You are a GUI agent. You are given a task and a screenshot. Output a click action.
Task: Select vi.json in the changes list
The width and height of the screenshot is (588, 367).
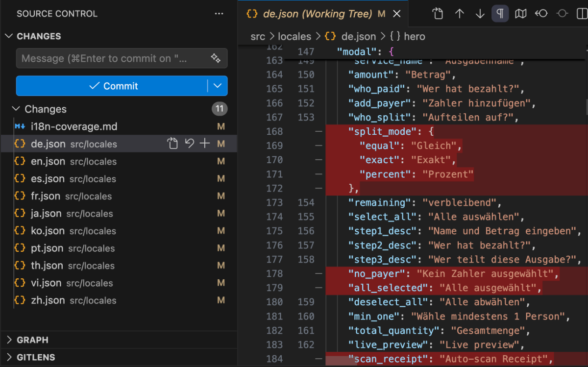pos(119,283)
